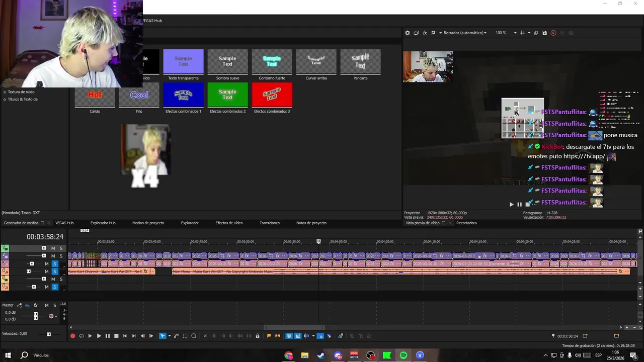Open video preview project properties gear
Viewport: 644px width, 362px height.
(408, 33)
